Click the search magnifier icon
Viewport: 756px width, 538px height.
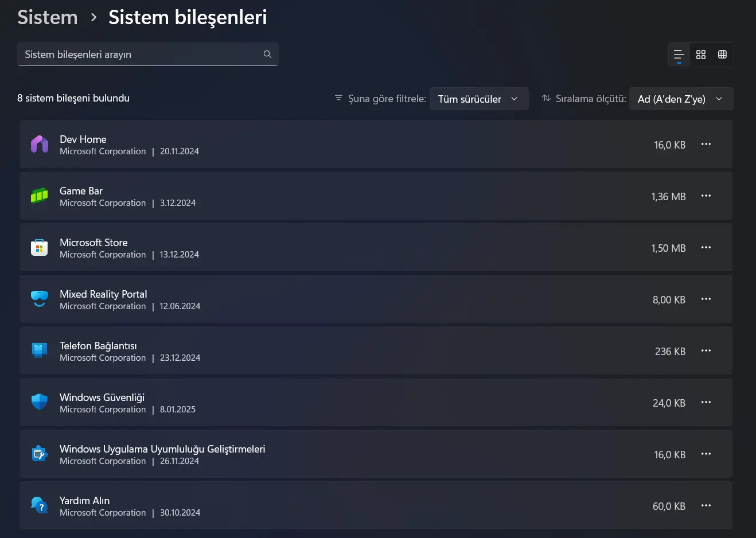(267, 54)
